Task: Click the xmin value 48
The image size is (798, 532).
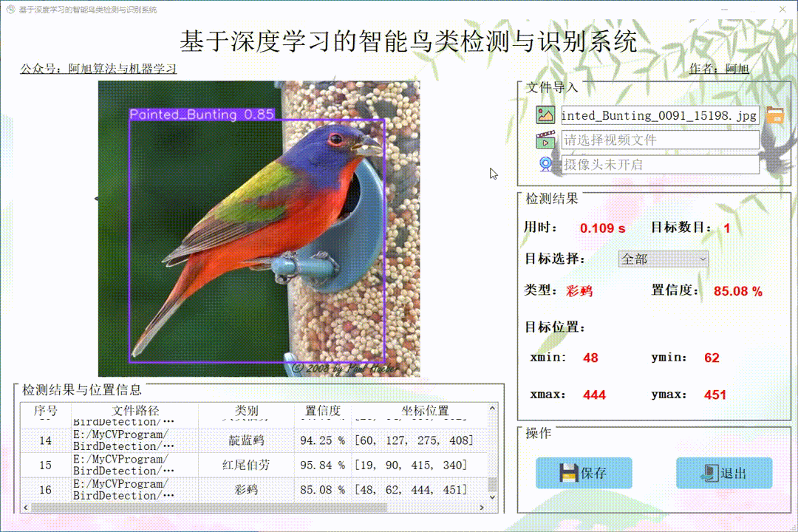Action: (x=590, y=358)
